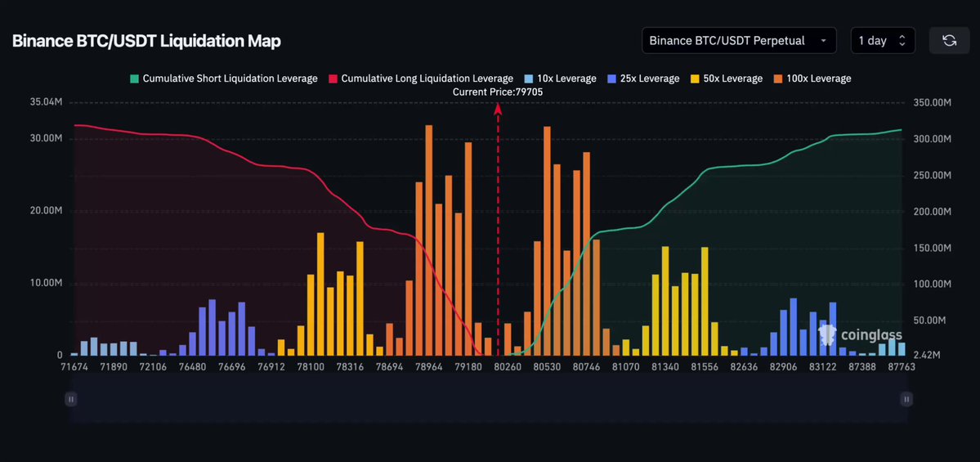The image size is (980, 462).
Task: Click the 83122 x-axis price label
Action: click(x=822, y=367)
